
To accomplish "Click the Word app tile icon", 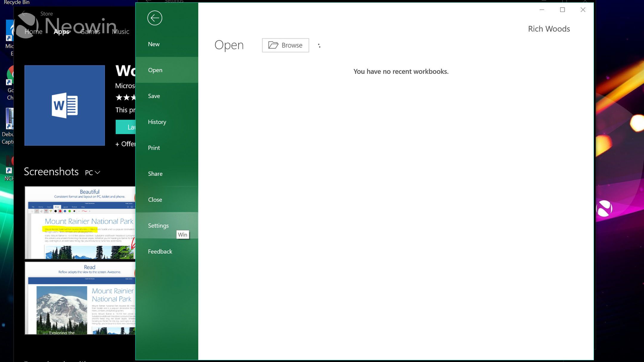I will (64, 105).
